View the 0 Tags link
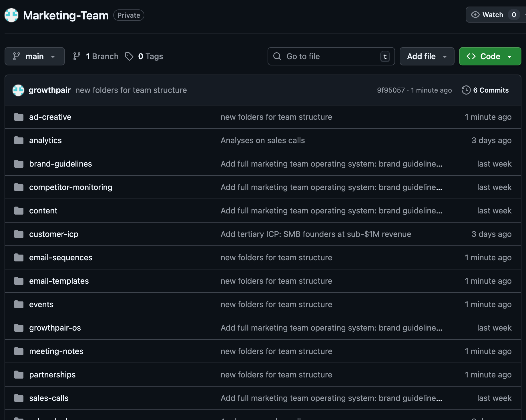This screenshot has width=526, height=420. (x=144, y=56)
